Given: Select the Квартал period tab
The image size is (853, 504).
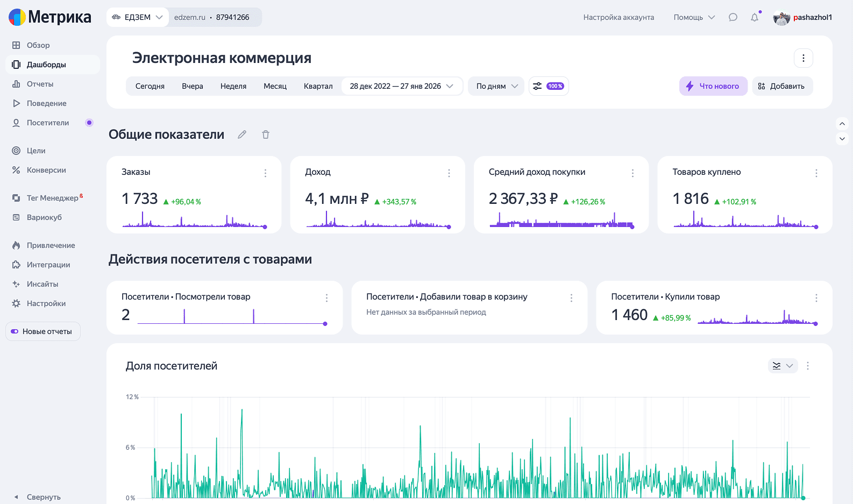Looking at the screenshot, I should (x=318, y=86).
